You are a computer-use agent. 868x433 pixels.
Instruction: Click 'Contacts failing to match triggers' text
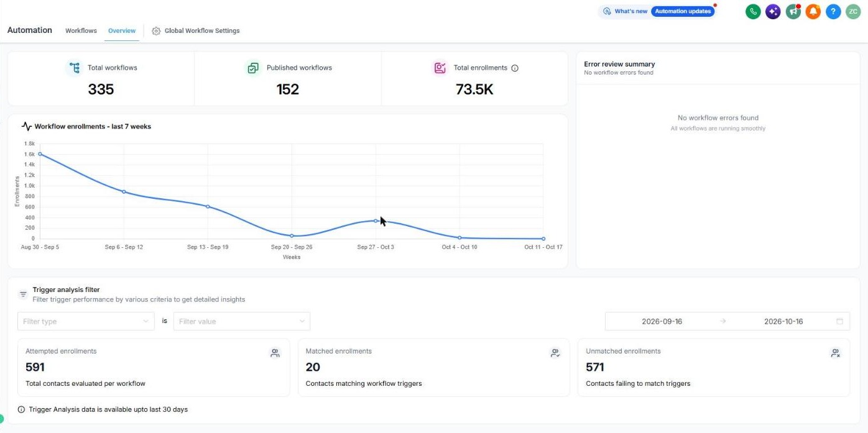tap(638, 383)
